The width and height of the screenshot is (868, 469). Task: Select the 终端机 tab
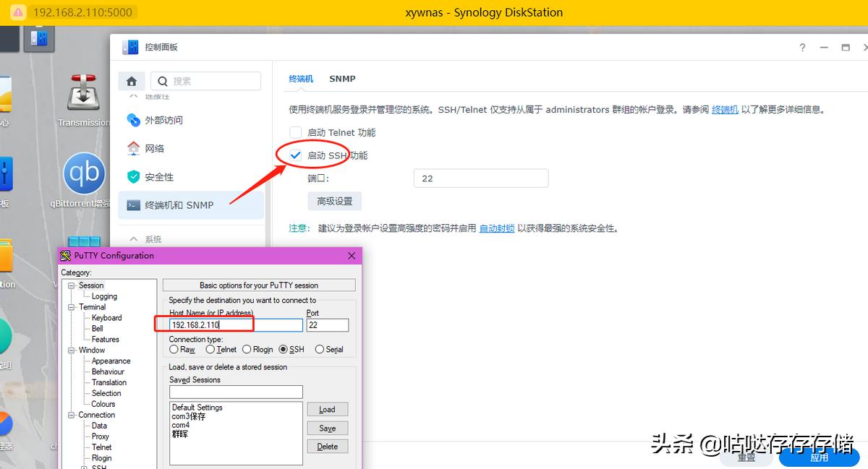[x=301, y=79]
